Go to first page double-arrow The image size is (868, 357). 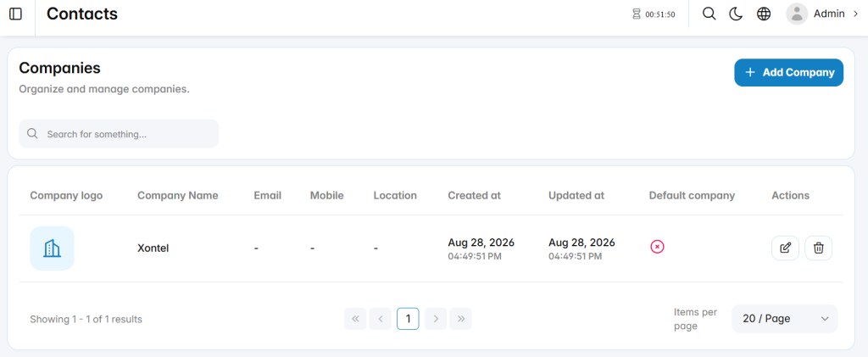(355, 319)
